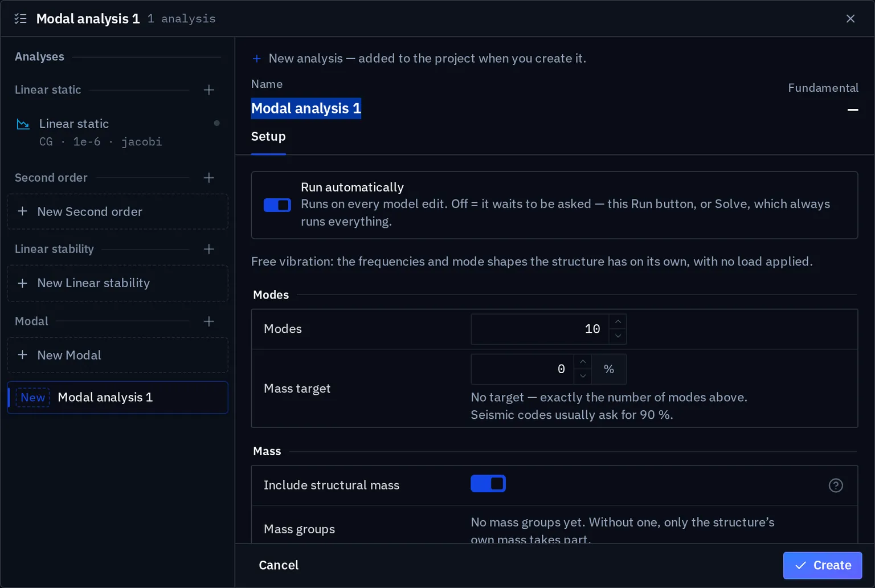Click the New Modal placeholder

[x=117, y=355]
